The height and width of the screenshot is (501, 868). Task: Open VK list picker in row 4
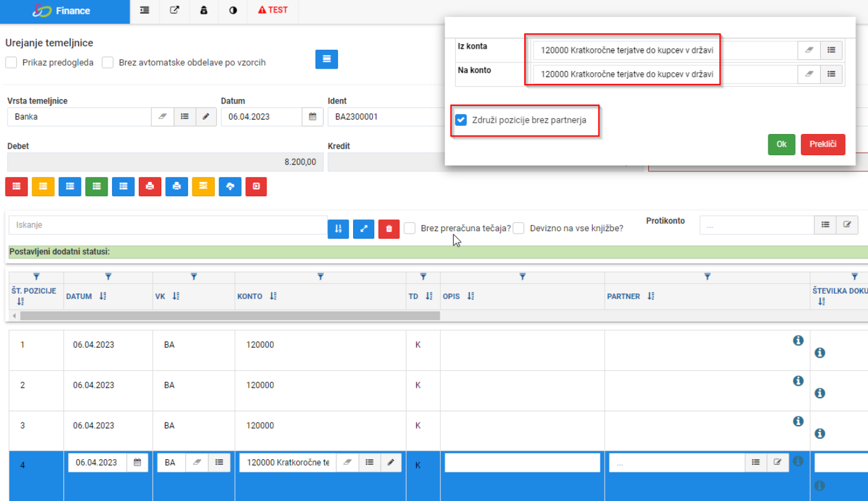tap(219, 462)
